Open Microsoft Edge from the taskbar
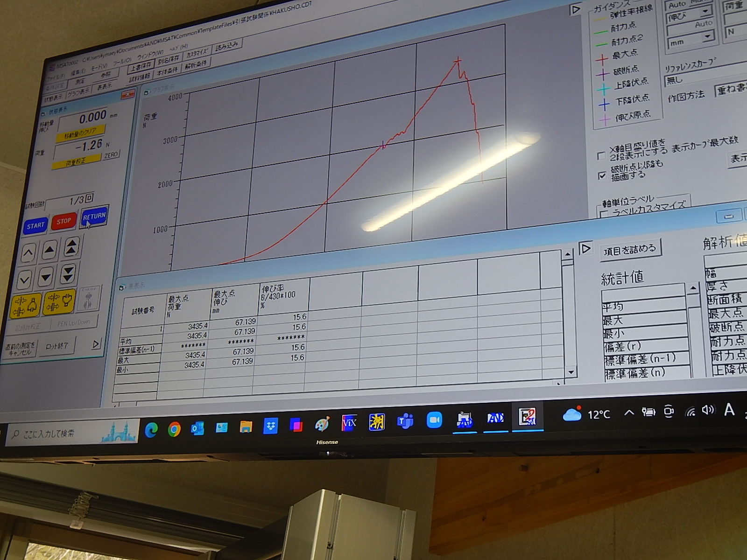 pos(151,430)
